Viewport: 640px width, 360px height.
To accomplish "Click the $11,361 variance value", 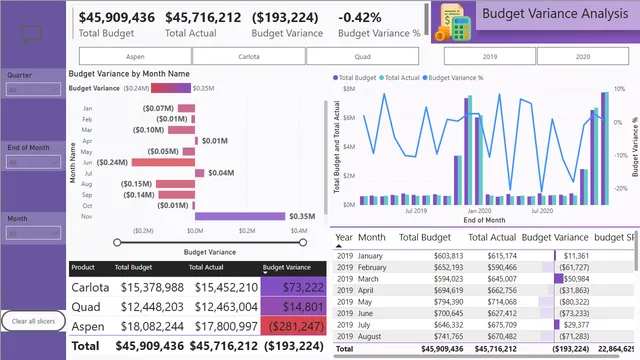I will (x=576, y=256).
